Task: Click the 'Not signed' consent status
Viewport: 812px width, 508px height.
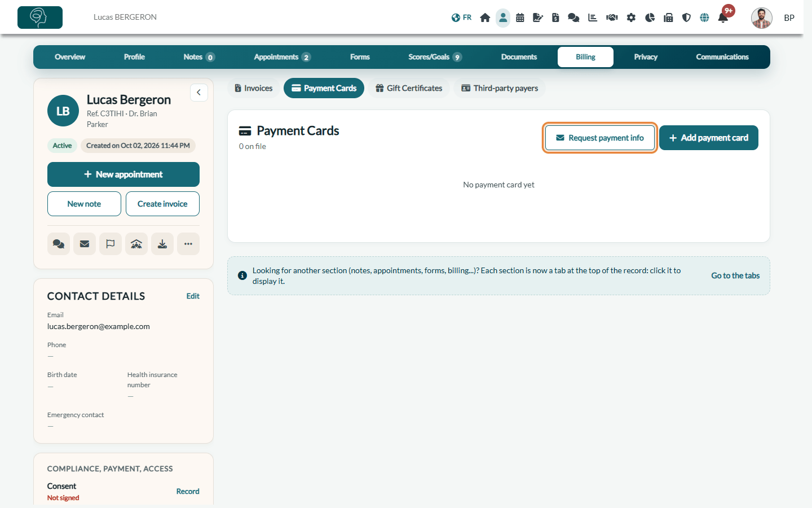Action: [x=63, y=498]
